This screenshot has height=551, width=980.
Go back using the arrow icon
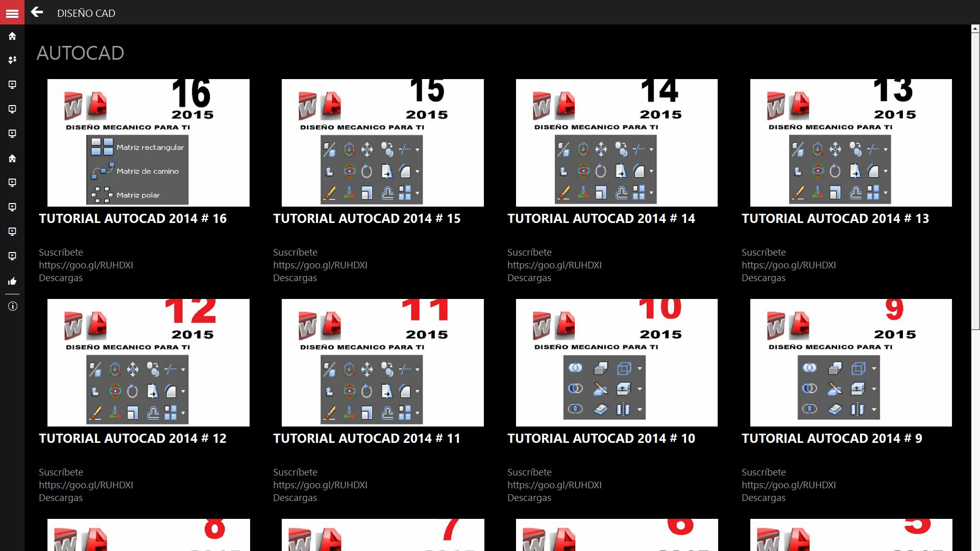(x=37, y=12)
